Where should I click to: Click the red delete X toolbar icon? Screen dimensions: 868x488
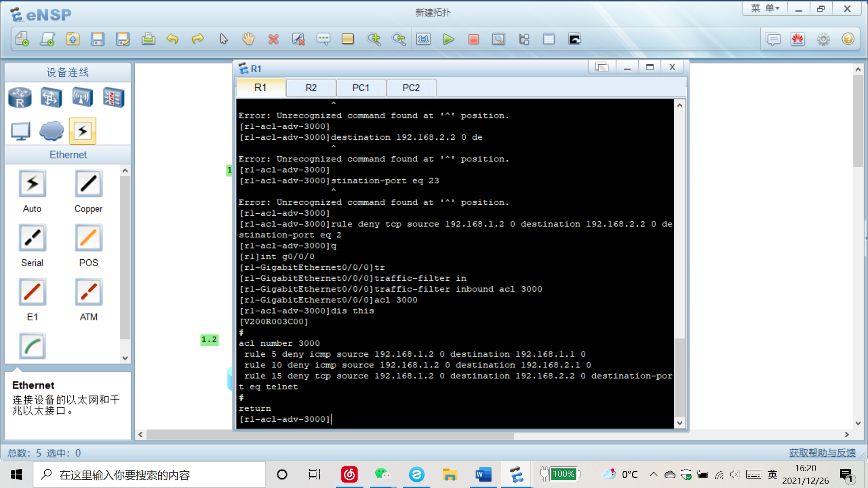[273, 39]
